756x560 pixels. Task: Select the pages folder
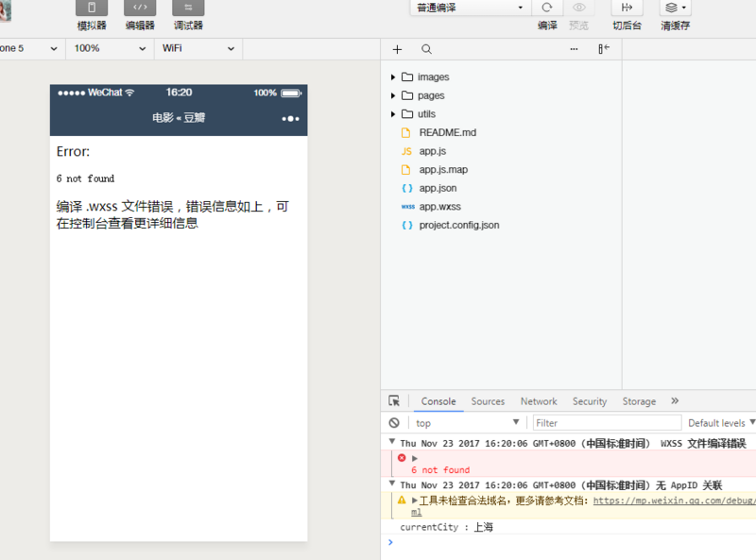click(431, 95)
